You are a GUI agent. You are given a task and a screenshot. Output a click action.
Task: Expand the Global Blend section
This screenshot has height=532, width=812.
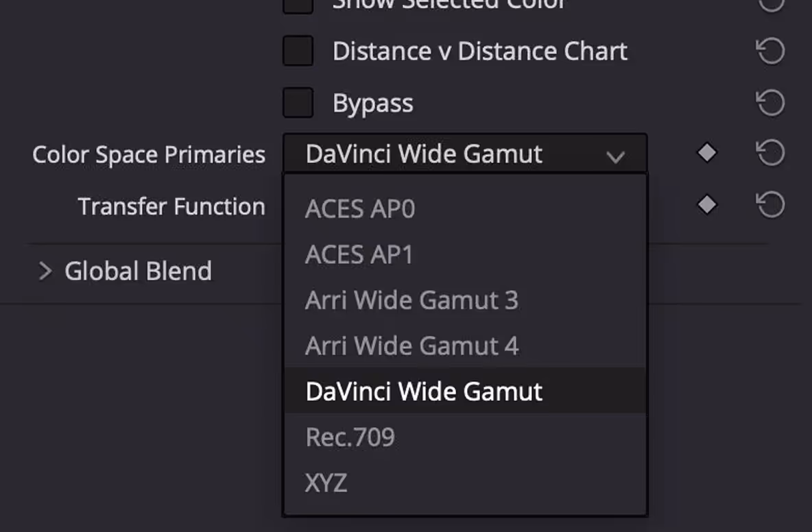coord(45,271)
